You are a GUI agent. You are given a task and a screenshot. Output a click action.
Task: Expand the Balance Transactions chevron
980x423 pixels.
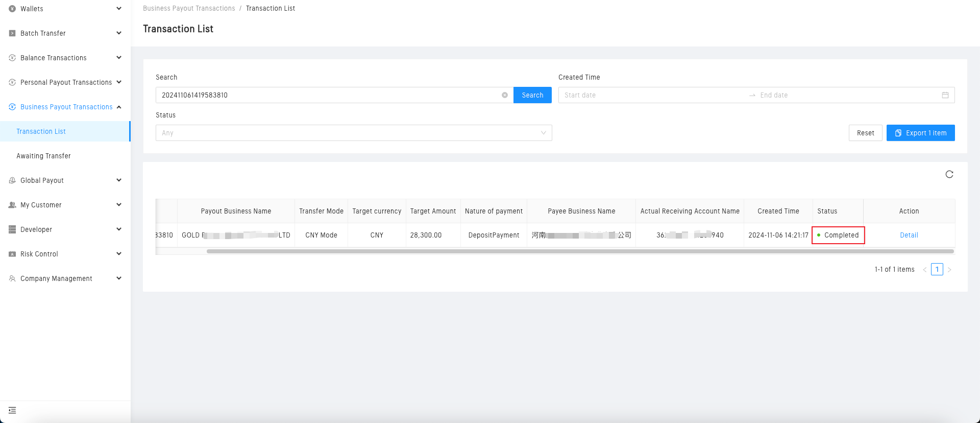click(119, 57)
